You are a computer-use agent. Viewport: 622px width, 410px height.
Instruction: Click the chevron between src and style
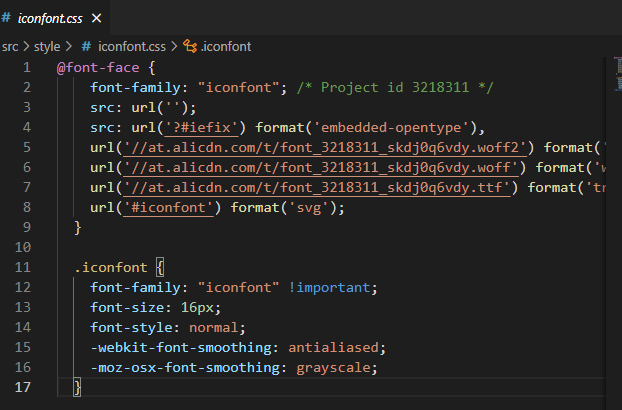click(x=27, y=46)
